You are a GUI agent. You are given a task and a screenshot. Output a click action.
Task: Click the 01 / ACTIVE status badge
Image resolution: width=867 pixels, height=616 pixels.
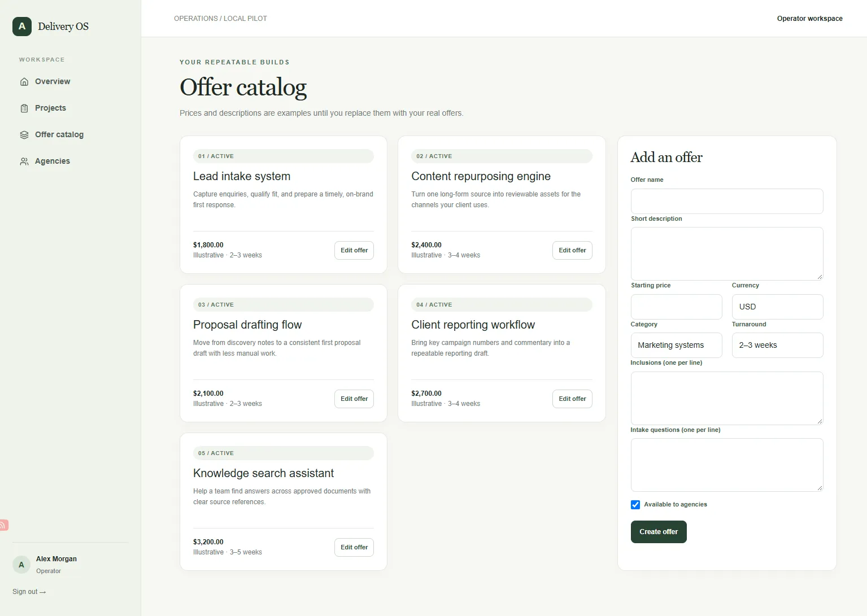[x=284, y=156]
